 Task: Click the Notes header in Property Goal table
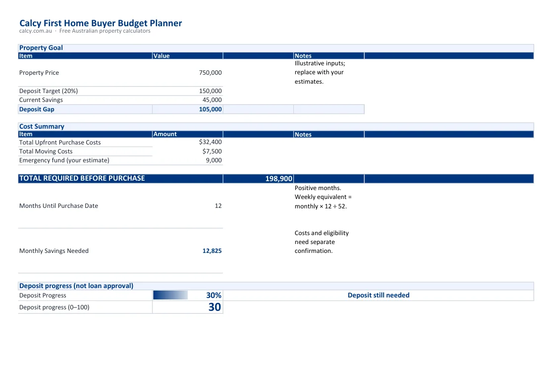[303, 56]
